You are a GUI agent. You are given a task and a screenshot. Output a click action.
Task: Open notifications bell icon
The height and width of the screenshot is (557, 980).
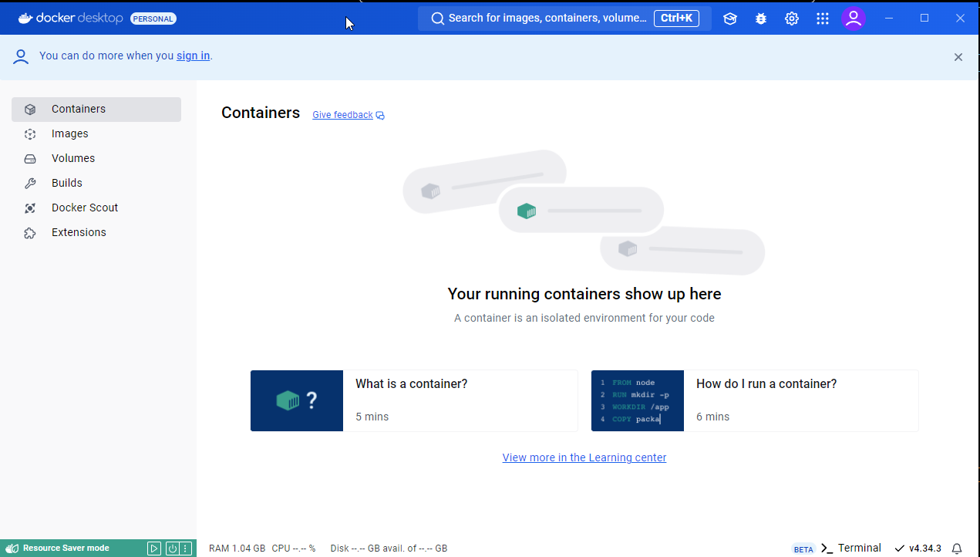pyautogui.click(x=957, y=549)
